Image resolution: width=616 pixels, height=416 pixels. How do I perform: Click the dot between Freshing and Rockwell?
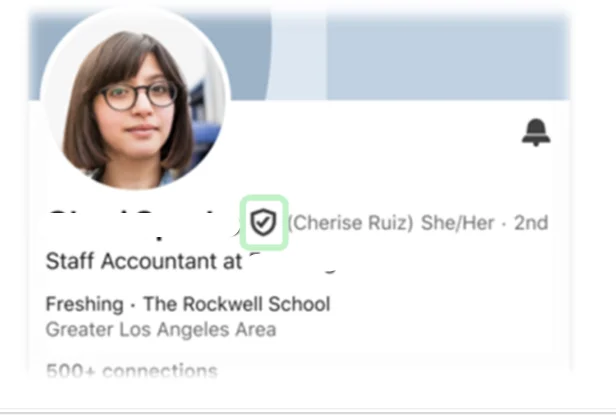point(134,305)
